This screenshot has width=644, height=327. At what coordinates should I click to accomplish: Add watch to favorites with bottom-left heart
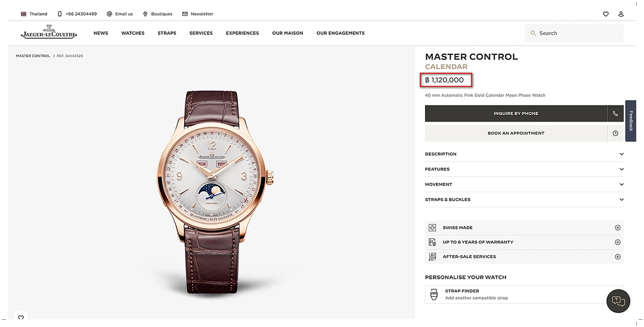point(21,317)
